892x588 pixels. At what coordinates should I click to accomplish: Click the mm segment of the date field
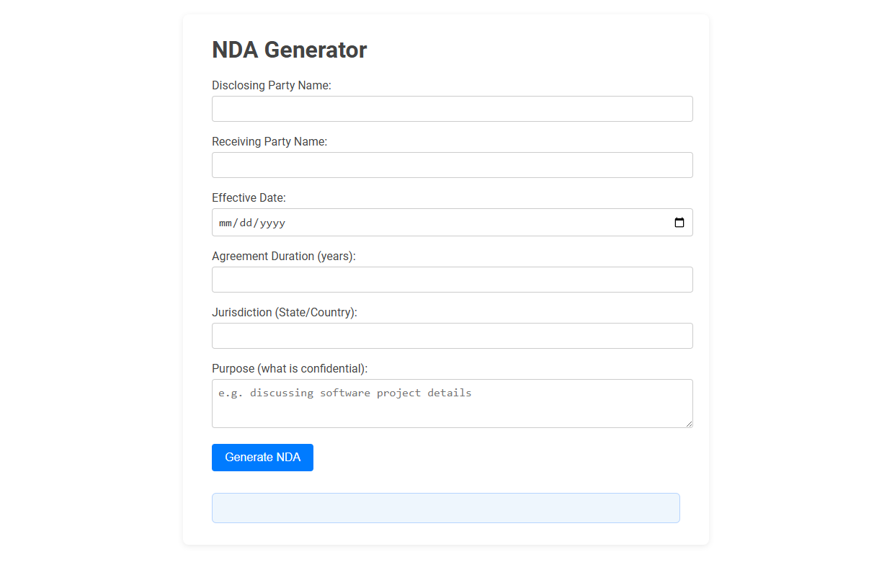click(x=223, y=223)
